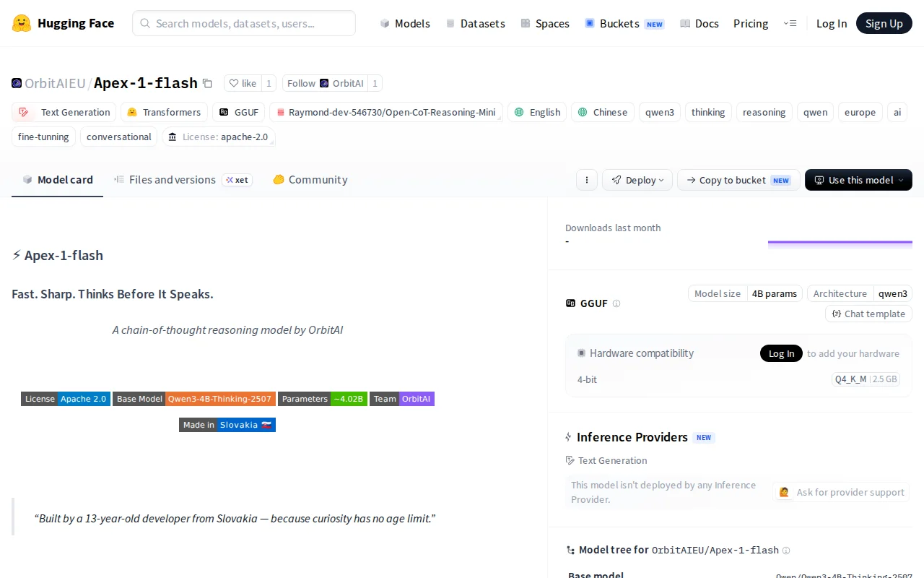Click the Model size 4B params chip
Image resolution: width=924 pixels, height=578 pixels.
point(745,293)
